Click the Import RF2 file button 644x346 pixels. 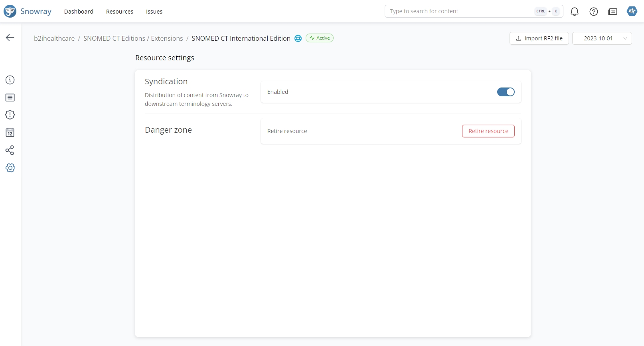tap(539, 38)
